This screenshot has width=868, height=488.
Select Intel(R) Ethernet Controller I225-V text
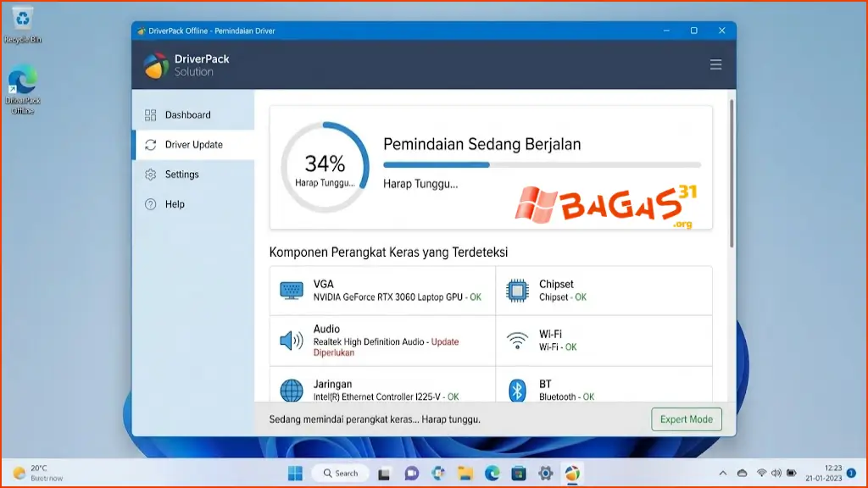click(x=377, y=396)
